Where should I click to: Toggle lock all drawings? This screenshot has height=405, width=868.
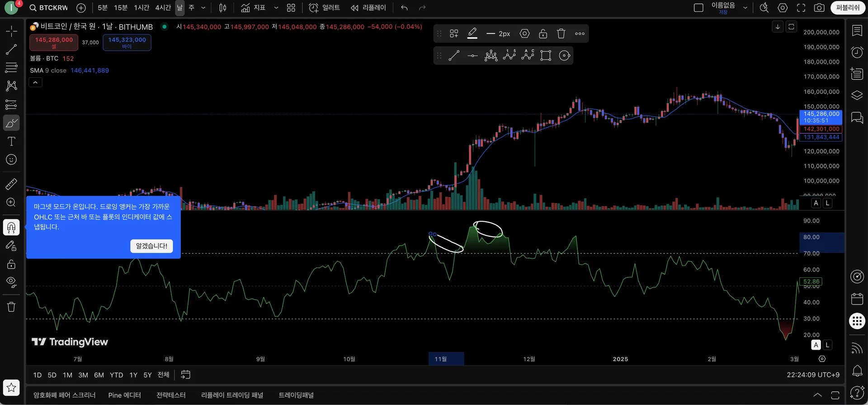(11, 264)
